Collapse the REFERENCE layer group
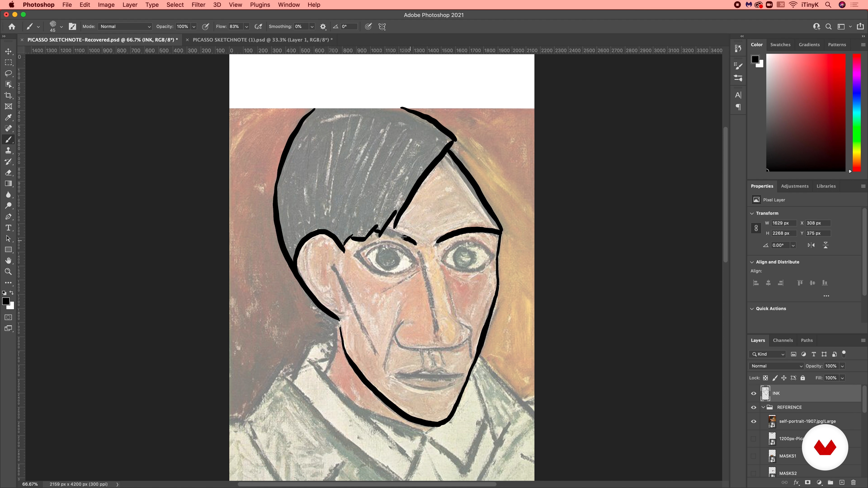This screenshot has width=868, height=488. click(764, 408)
